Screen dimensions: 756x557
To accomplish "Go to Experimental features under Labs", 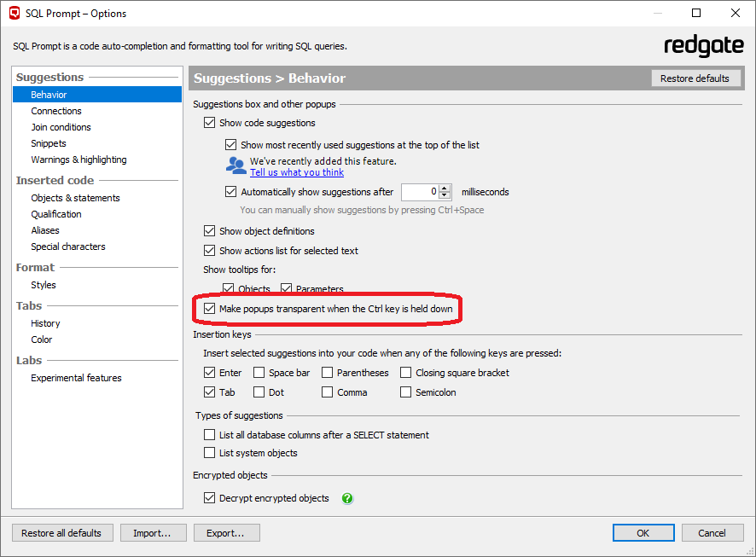I will 76,378.
